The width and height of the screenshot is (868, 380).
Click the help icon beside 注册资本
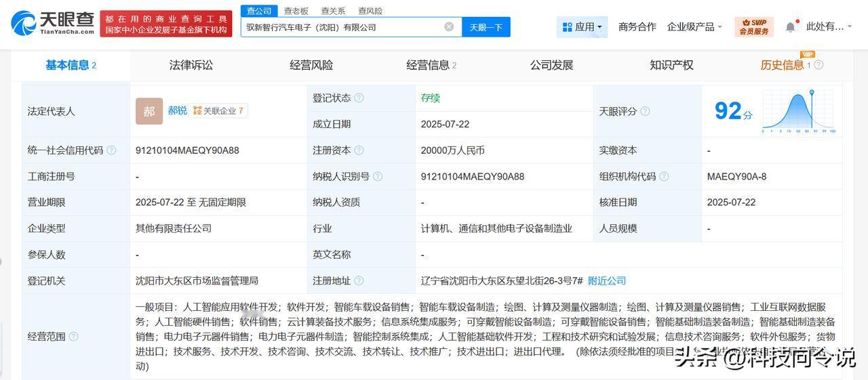pos(359,150)
